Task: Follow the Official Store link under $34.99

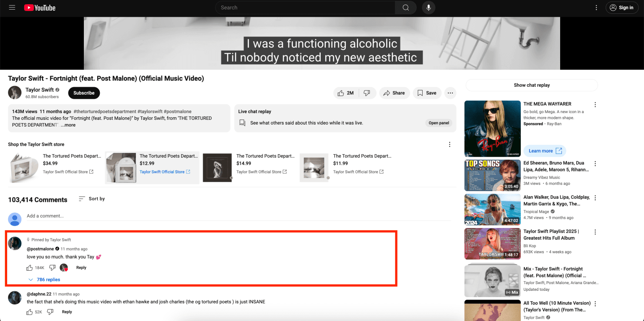Action: 68,172
